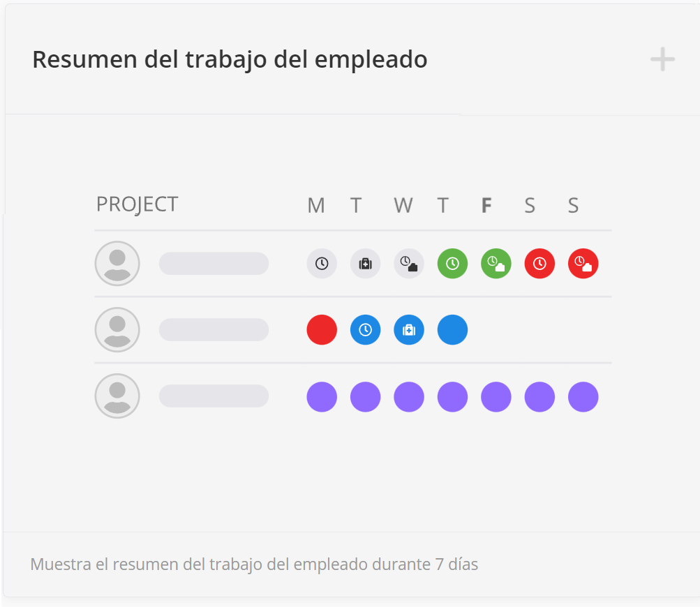Click gray medical kit icon in first row
700x607 pixels.
(x=365, y=264)
